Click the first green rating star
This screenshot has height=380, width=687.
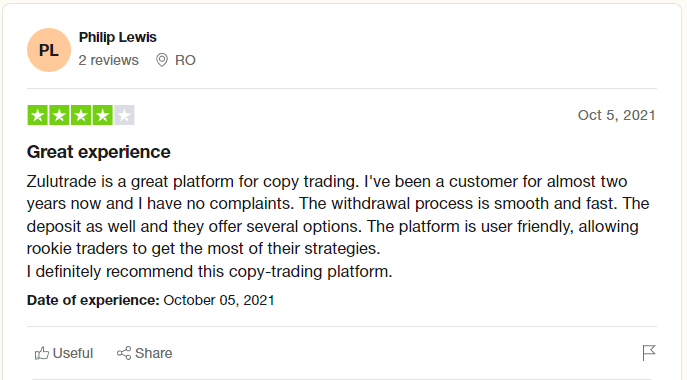click(37, 115)
